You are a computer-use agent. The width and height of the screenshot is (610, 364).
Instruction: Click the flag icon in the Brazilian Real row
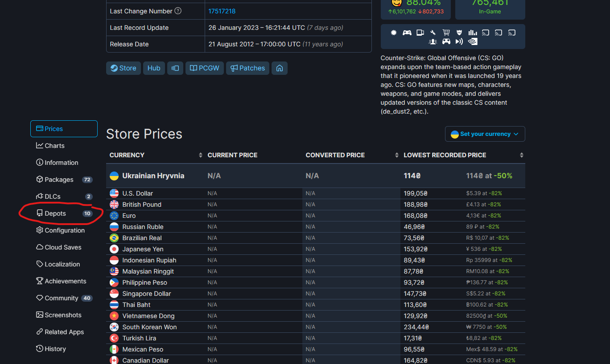point(114,238)
